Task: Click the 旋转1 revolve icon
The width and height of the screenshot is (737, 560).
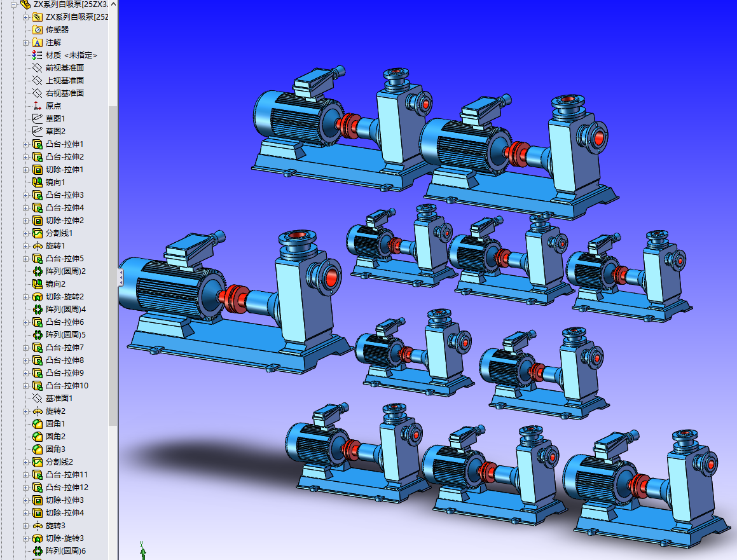Action: 38,246
